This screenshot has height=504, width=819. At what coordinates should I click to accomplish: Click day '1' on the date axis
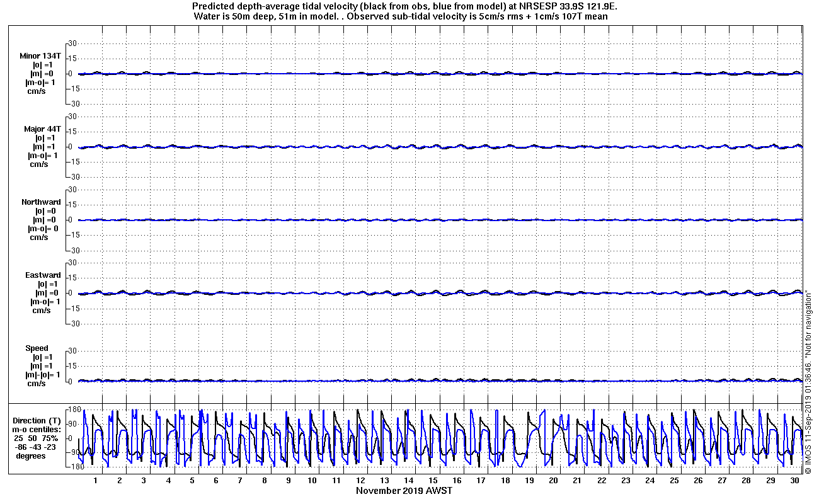coord(96,481)
